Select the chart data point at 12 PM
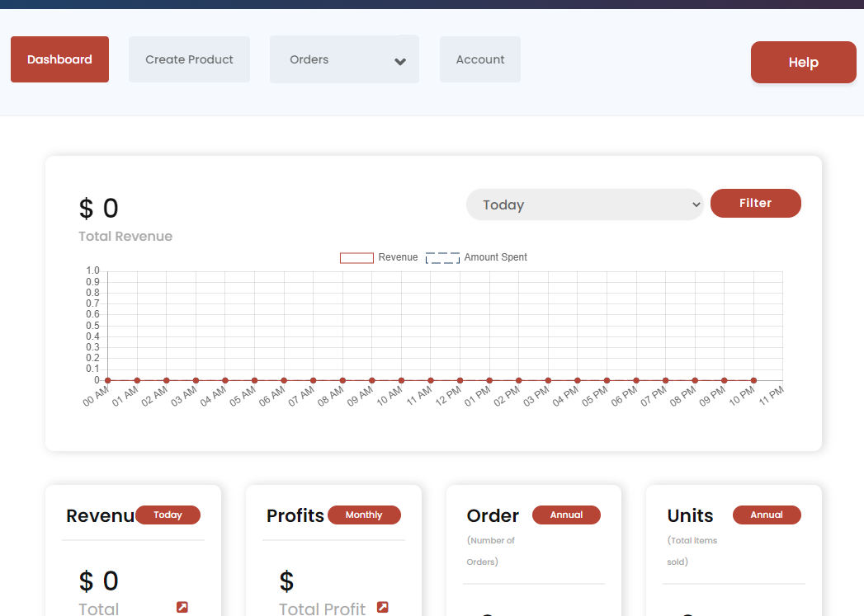Viewport: 864px width, 616px height. coord(460,380)
